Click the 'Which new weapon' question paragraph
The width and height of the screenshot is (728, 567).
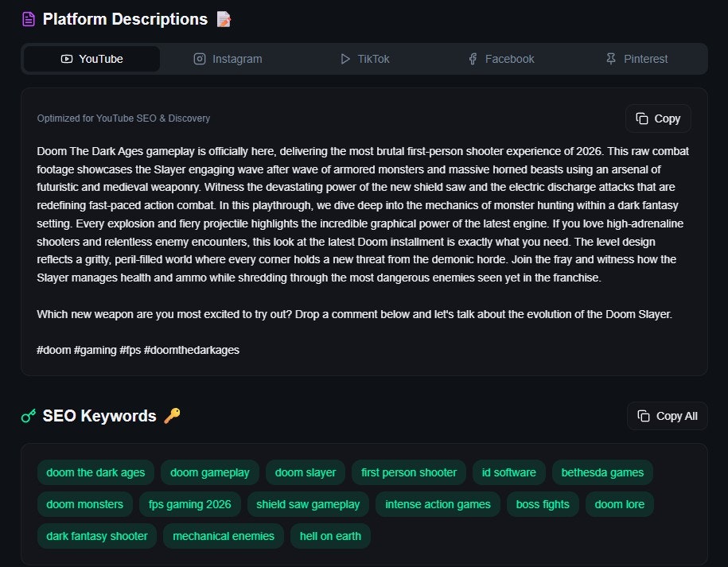[x=354, y=314]
